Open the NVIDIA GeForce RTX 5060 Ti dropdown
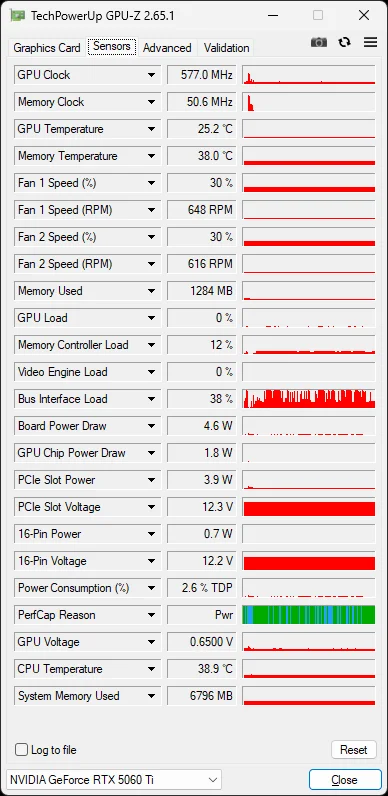The width and height of the screenshot is (388, 796). 114,780
